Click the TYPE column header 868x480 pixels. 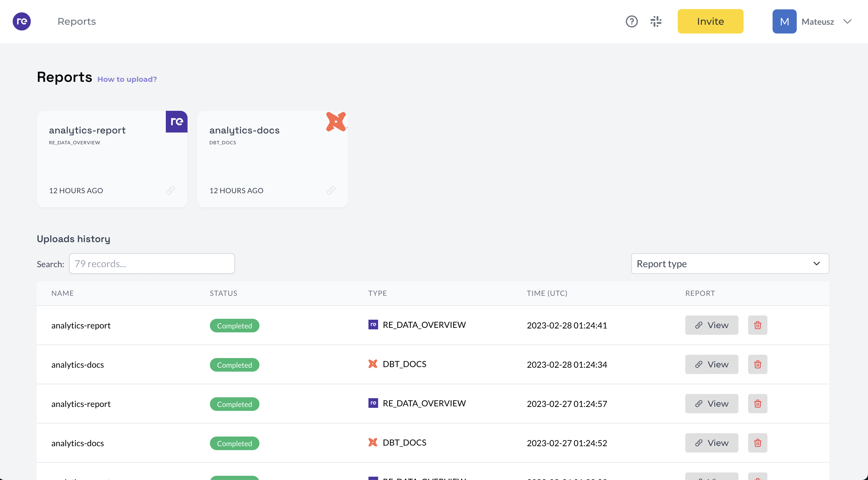coord(378,293)
